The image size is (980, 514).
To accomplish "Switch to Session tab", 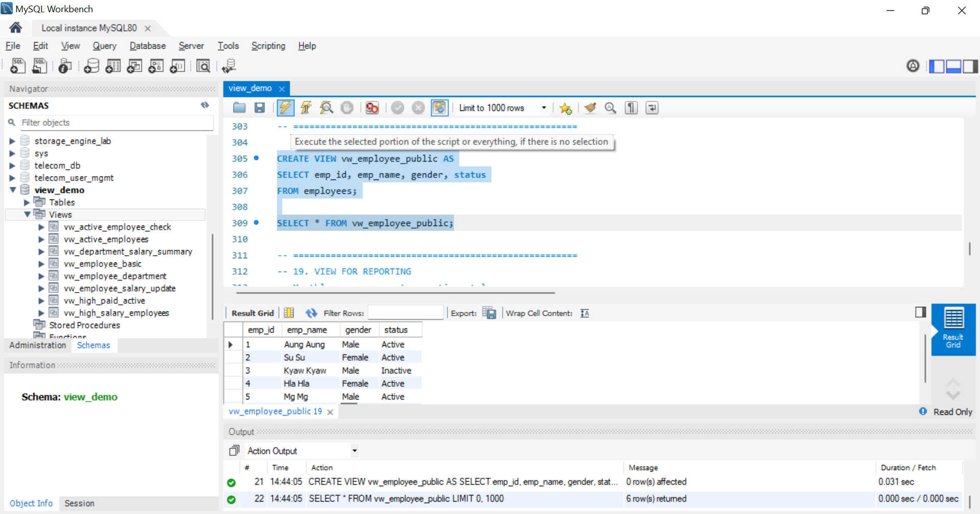I will coord(79,503).
